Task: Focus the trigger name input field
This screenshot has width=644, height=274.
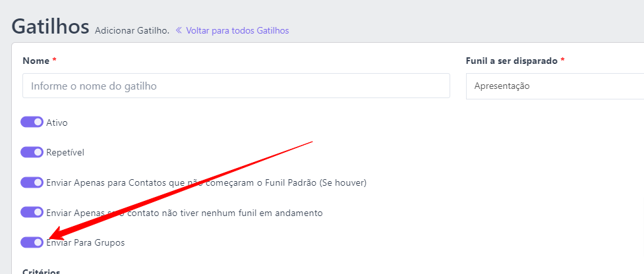Action: [x=236, y=86]
